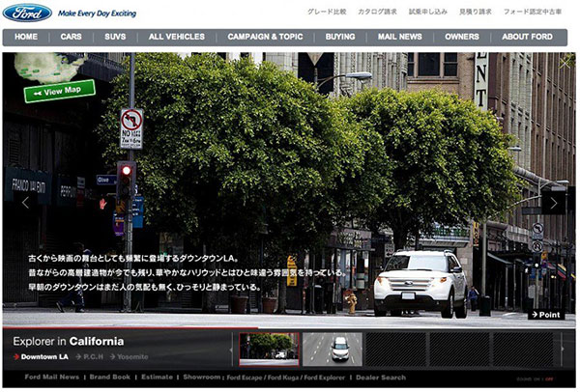The image size is (580, 392).
Task: Select the P.C.H location
Action: (x=93, y=357)
